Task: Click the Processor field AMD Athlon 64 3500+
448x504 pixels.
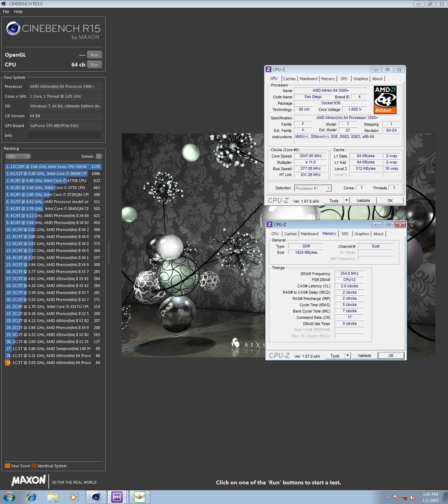Action: coord(65,86)
